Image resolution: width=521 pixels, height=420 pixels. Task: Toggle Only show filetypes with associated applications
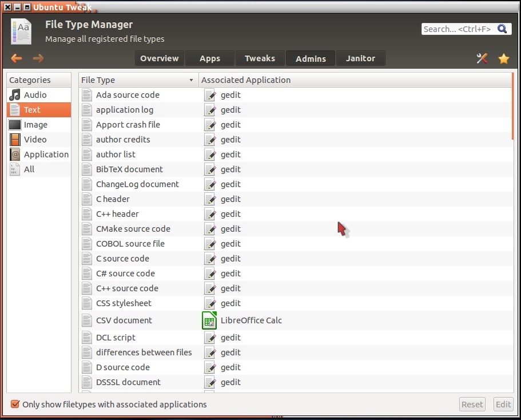point(15,404)
